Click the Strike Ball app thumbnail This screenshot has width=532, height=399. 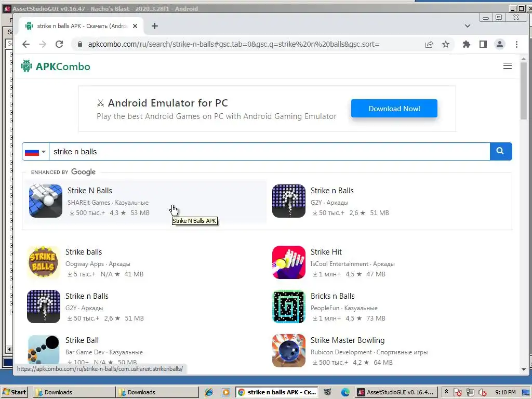tap(44, 351)
